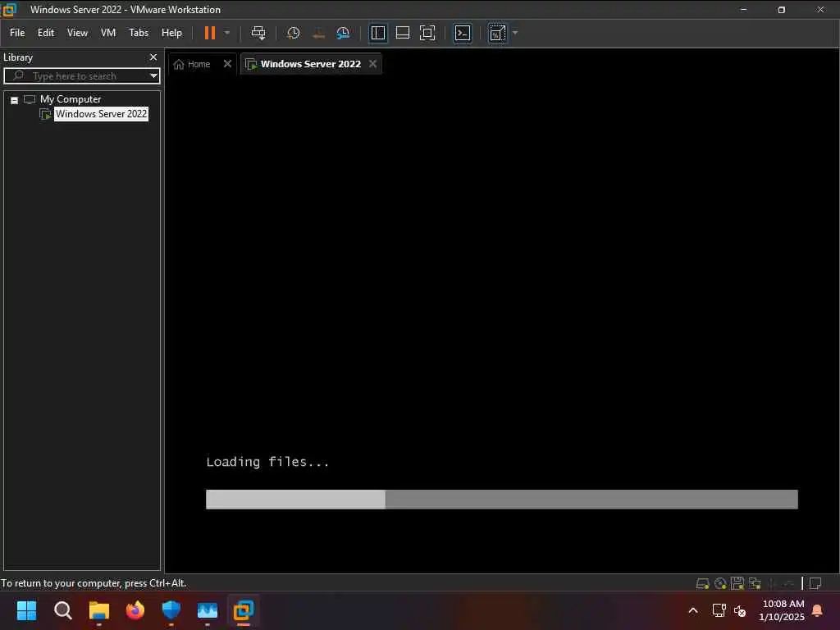
Task: Expand the stretch display dropdown arrow
Action: [x=515, y=33]
